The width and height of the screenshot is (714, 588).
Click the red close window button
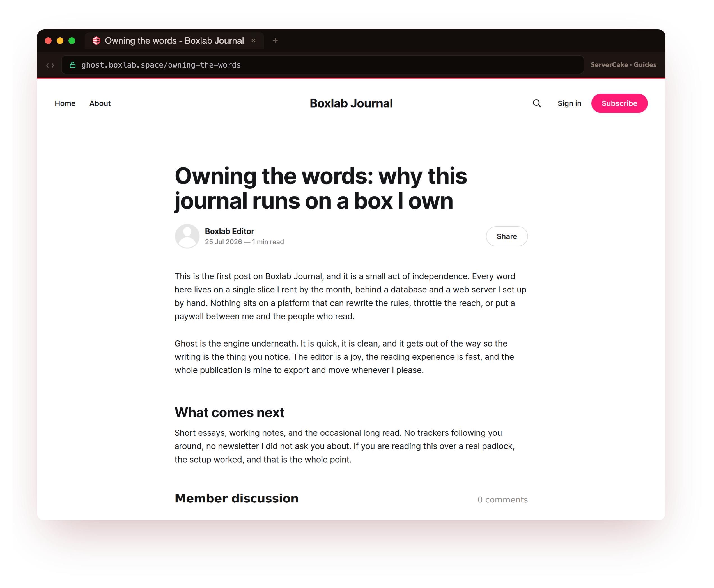point(48,41)
